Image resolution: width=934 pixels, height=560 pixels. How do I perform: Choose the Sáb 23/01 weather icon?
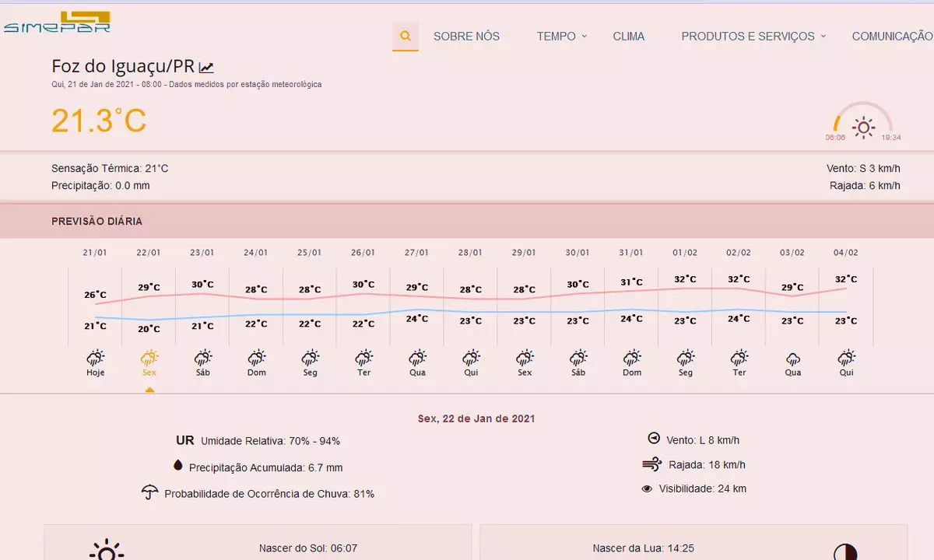(x=202, y=358)
